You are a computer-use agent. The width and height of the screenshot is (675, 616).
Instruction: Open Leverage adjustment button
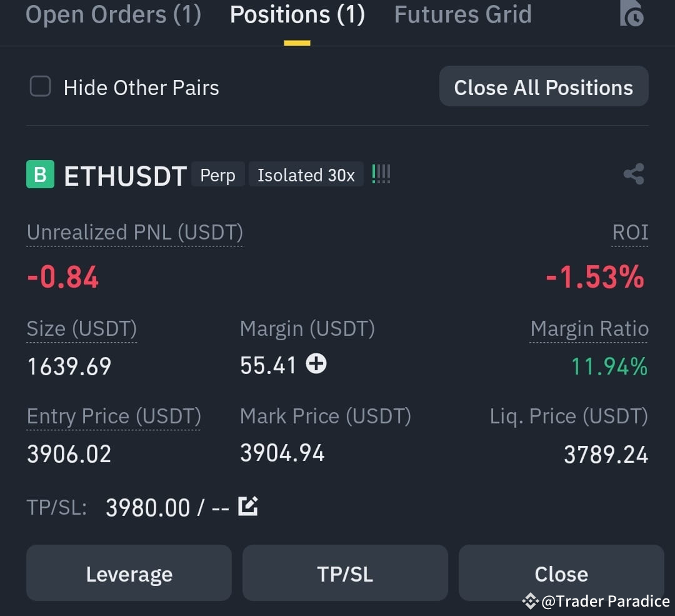(x=129, y=573)
